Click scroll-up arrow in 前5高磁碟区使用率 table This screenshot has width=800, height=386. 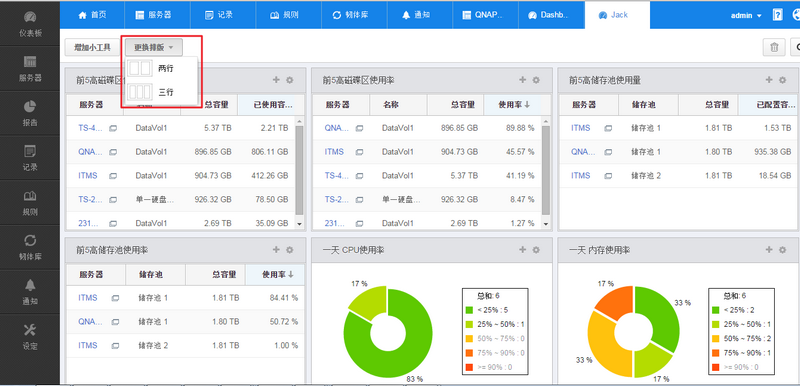point(545,121)
